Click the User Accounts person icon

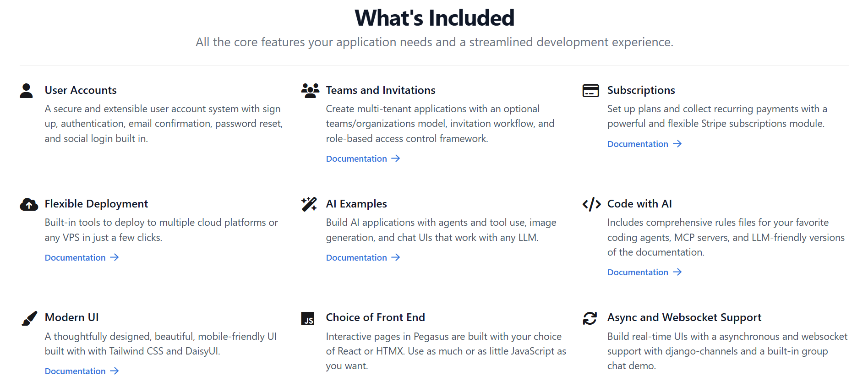(26, 90)
